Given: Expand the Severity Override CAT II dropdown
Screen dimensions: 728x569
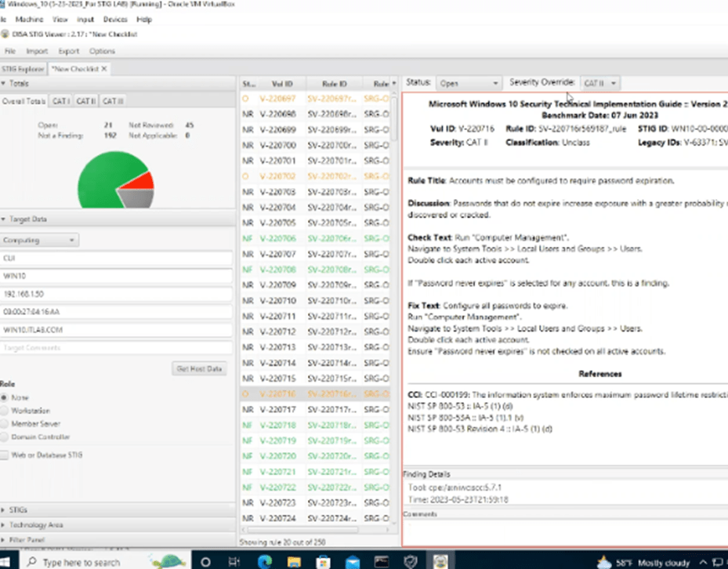Looking at the screenshot, I should click(601, 83).
